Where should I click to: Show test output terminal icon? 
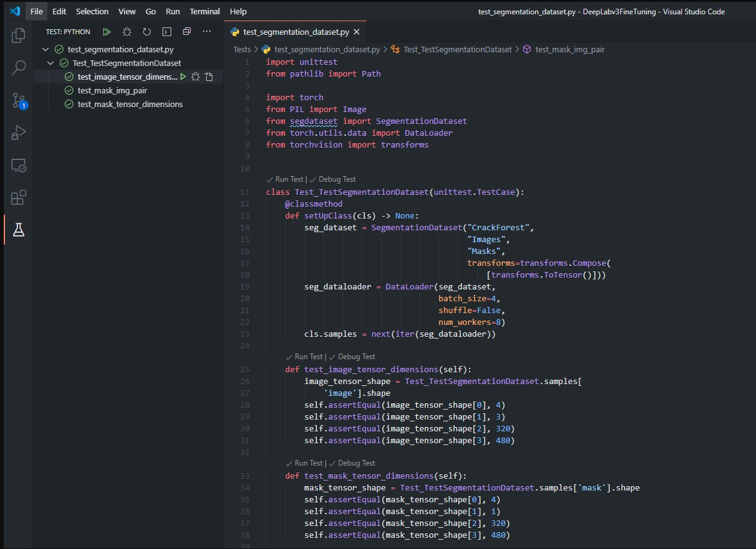(167, 32)
